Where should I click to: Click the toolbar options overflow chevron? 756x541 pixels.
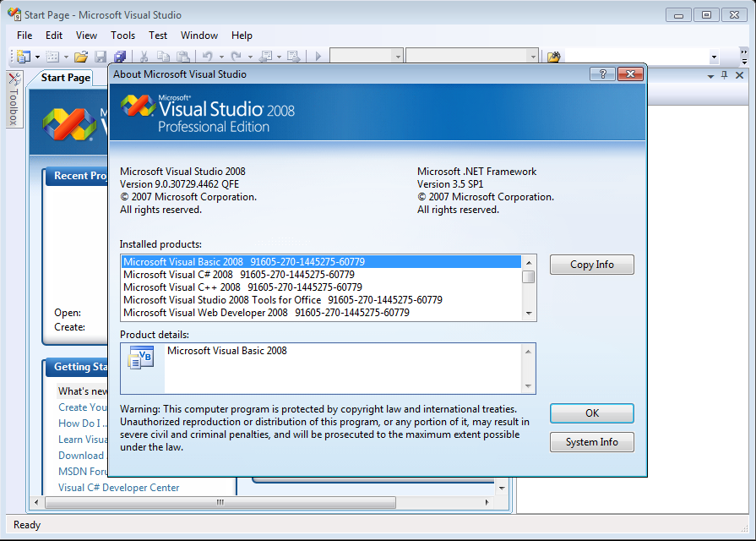(x=744, y=57)
